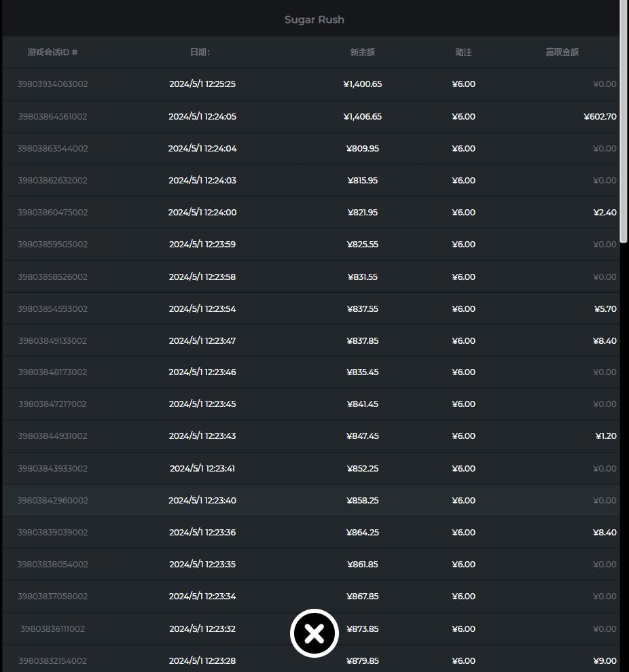Open session ID 39803864561002
This screenshot has width=629, height=672.
[53, 117]
